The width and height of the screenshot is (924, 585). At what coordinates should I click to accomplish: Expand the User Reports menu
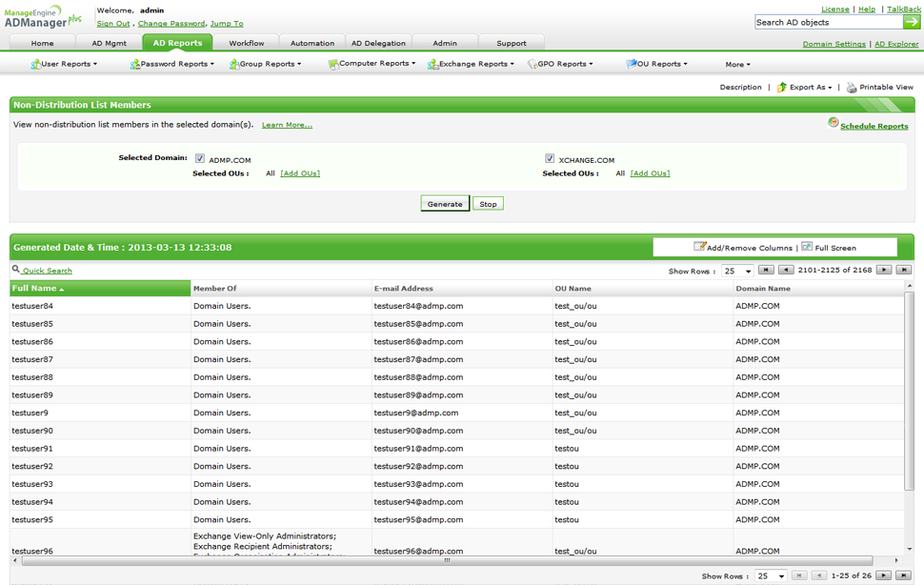(65, 64)
